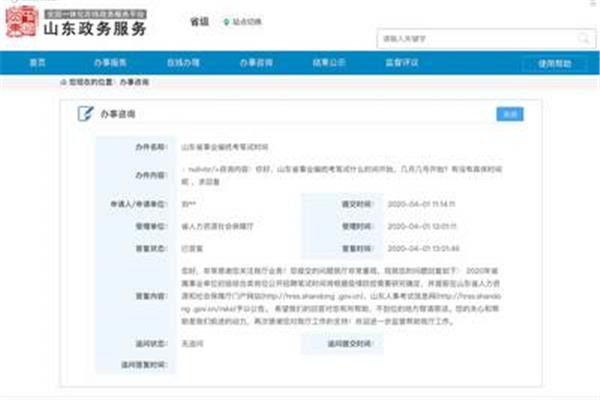
Task: Click the 受理单位 value 省人力资源社会保障厅
Action: pyautogui.click(x=217, y=227)
